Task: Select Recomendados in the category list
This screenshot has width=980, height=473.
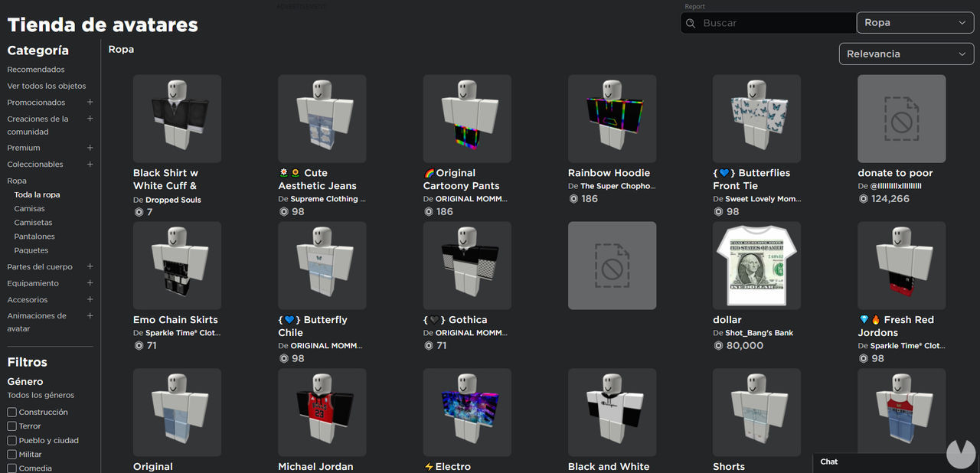Action: click(36, 70)
